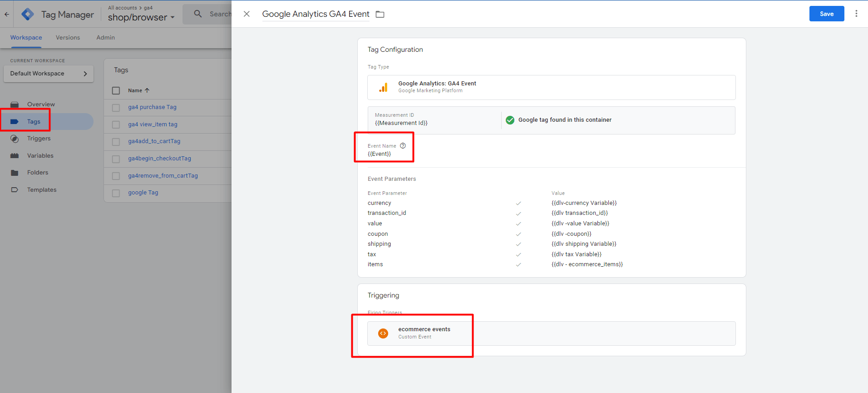Check the ga4 view_item tag checkbox

116,124
